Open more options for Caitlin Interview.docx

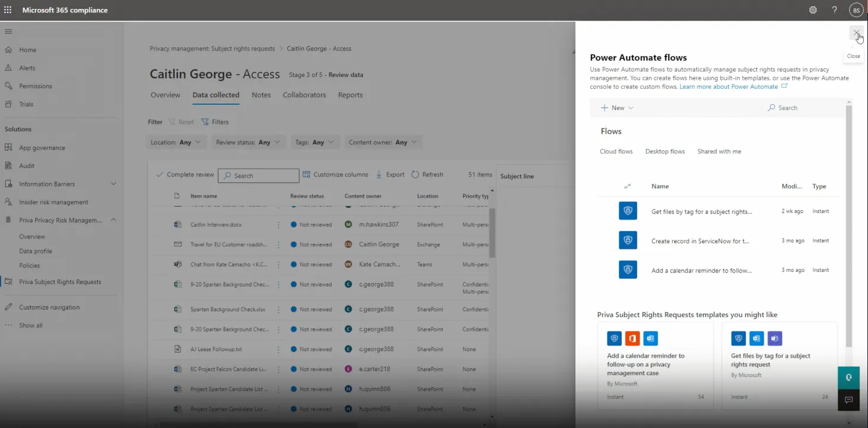278,225
